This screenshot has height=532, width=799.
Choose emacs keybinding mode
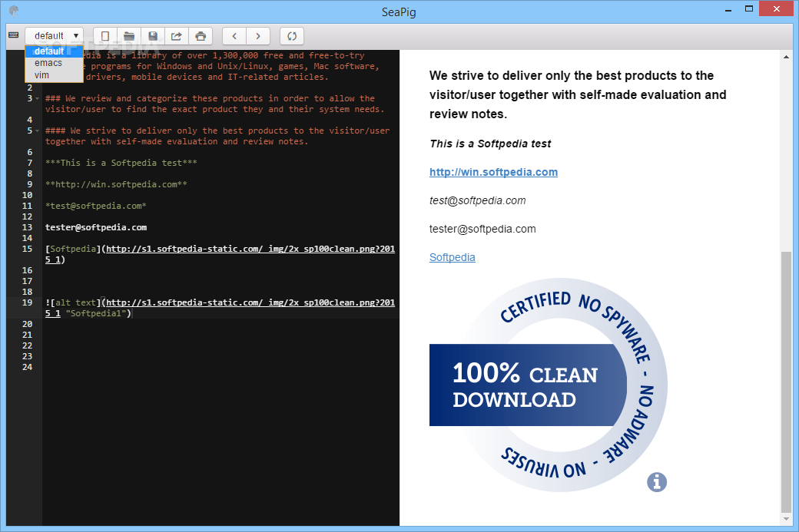54,63
